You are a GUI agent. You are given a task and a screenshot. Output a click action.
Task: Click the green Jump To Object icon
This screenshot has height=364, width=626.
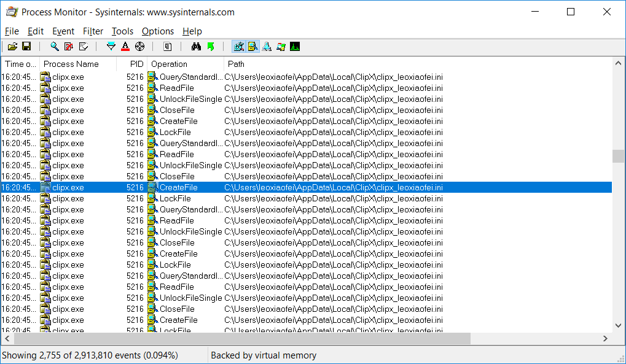[x=211, y=47]
